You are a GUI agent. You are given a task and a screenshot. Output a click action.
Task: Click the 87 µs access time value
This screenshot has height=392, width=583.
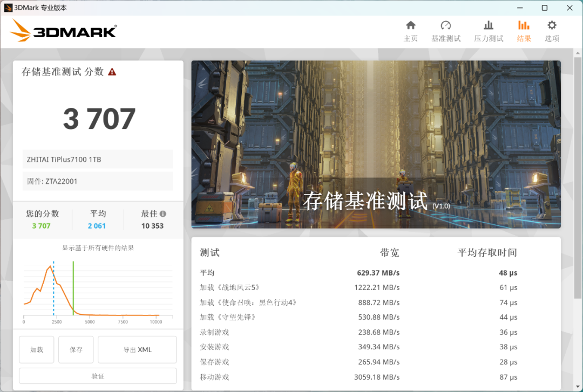[509, 377]
